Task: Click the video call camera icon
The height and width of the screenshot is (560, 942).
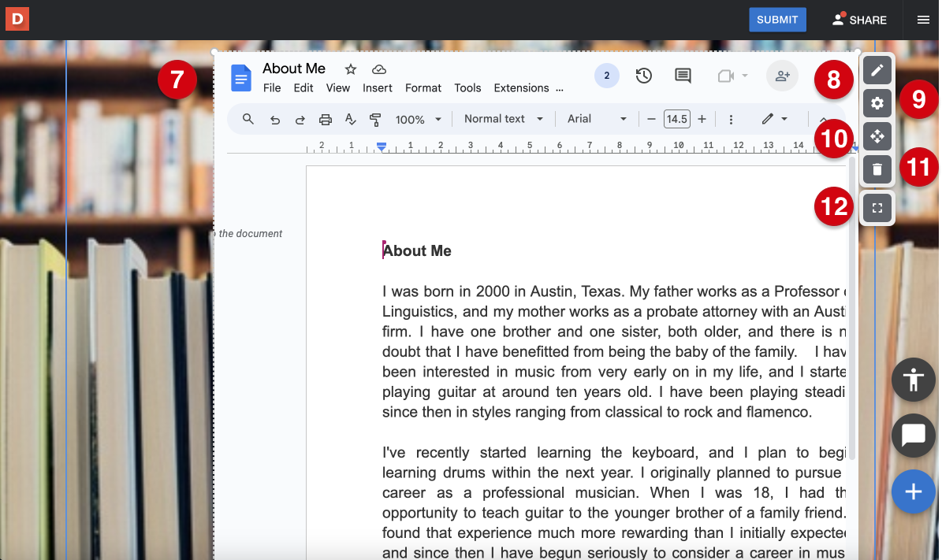Action: click(726, 76)
